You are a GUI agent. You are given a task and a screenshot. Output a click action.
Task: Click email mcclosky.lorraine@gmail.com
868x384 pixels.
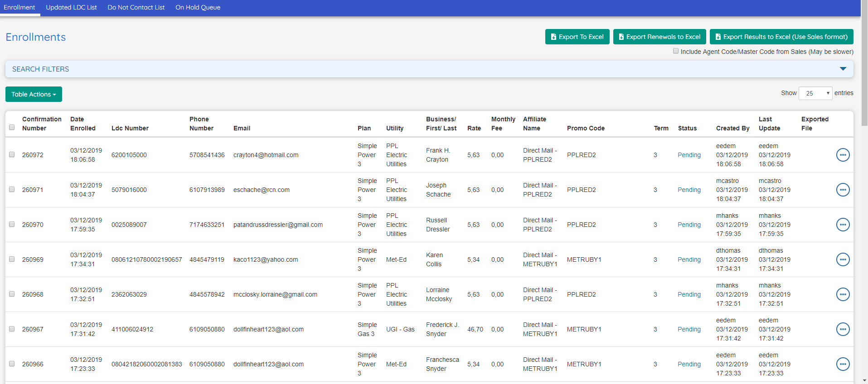[x=275, y=294]
